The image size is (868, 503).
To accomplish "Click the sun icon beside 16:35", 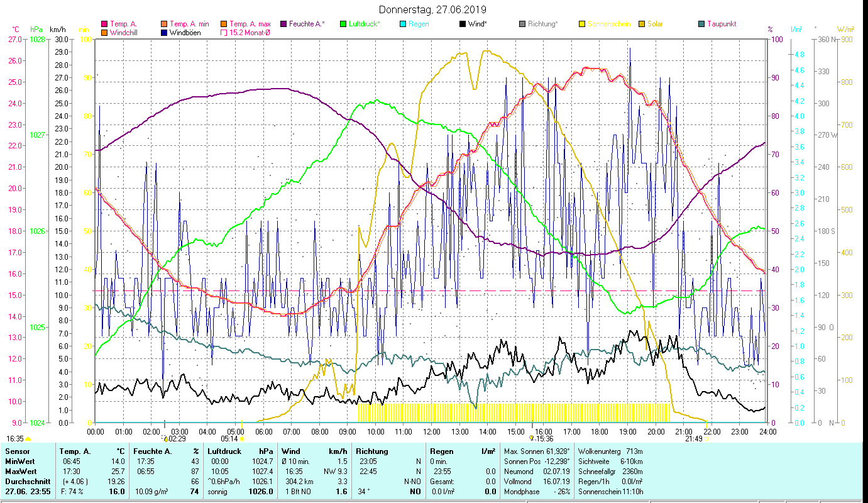I will tap(28, 439).
